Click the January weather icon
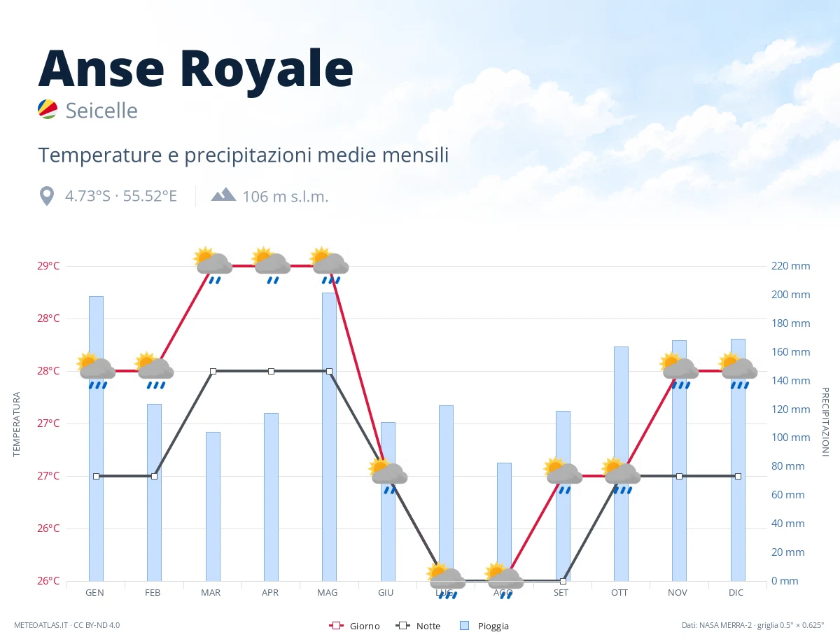Viewport: 840px width, 644px height. tap(97, 371)
